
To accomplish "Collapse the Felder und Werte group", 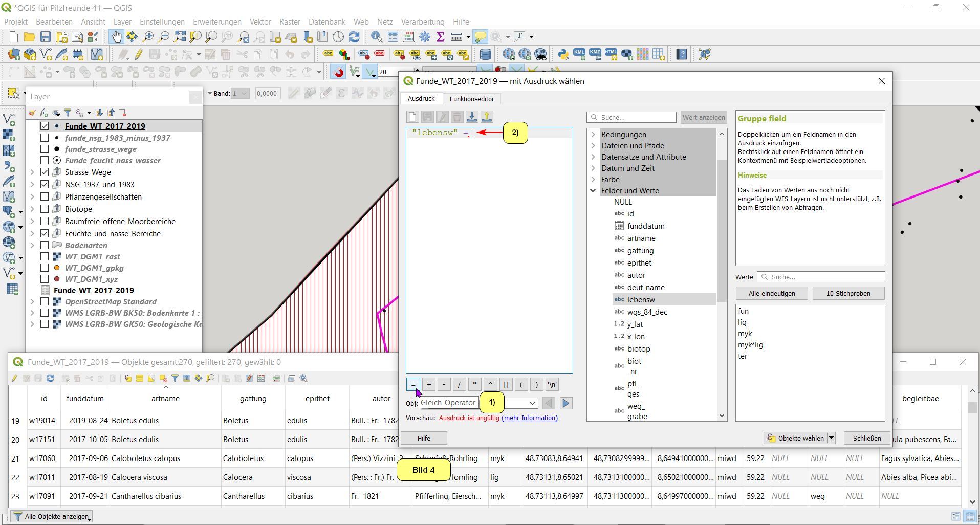I will pyautogui.click(x=593, y=191).
